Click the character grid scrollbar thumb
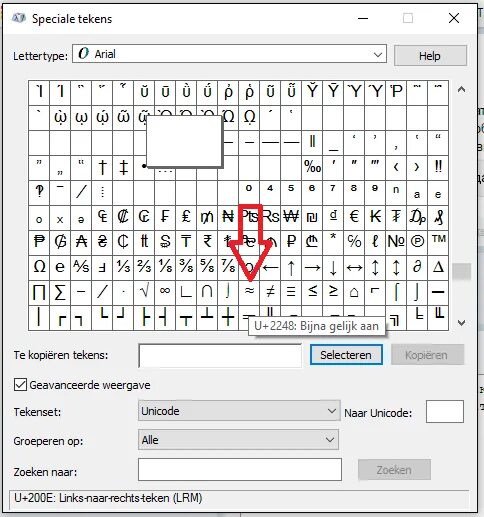The width and height of the screenshot is (484, 517). click(x=461, y=271)
